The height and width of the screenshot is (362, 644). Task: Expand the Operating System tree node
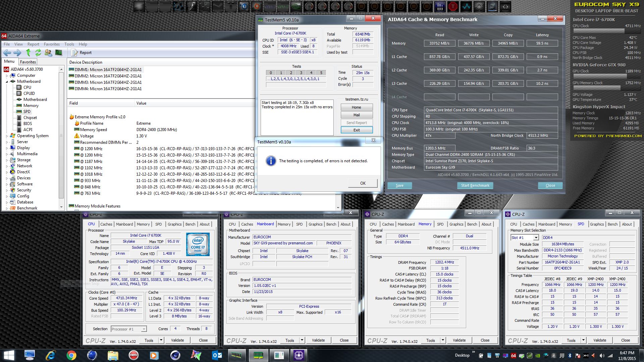coord(7,136)
